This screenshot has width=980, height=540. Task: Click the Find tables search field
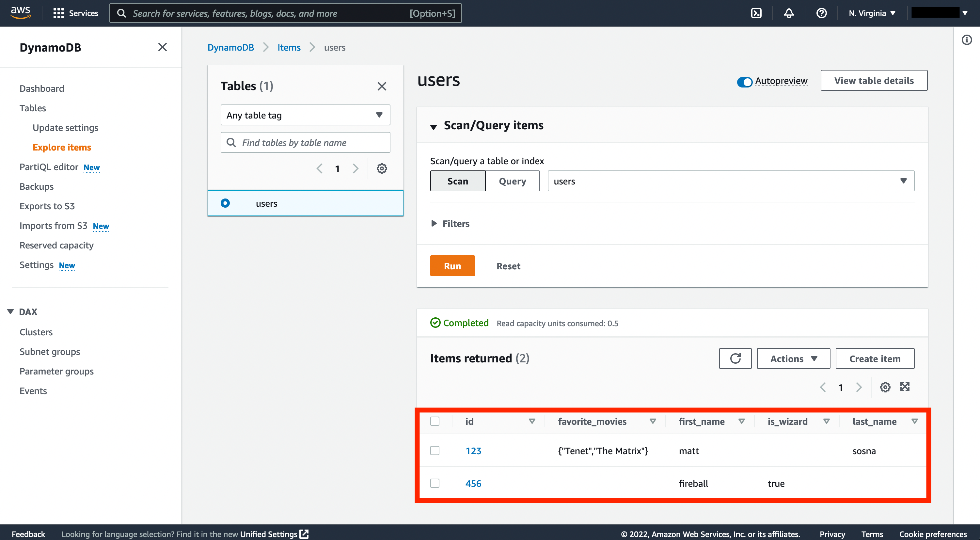305,142
